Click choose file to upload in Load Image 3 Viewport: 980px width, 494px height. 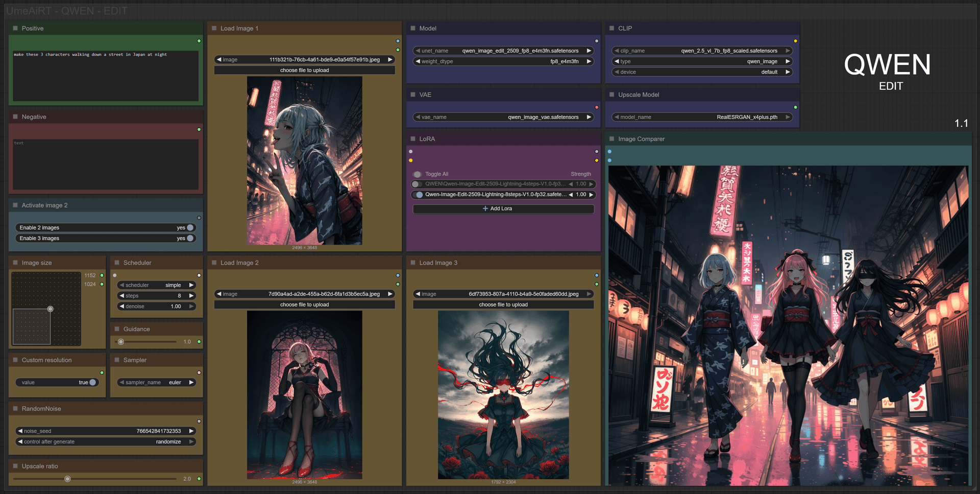click(503, 304)
